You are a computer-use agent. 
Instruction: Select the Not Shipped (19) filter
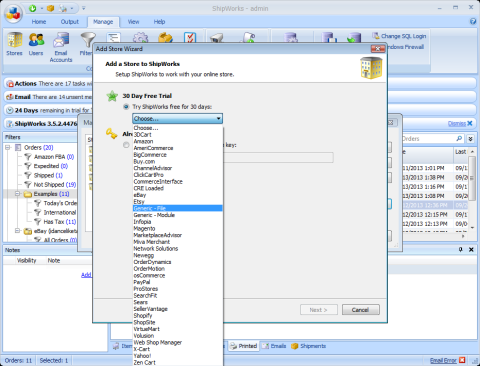[x=55, y=185]
